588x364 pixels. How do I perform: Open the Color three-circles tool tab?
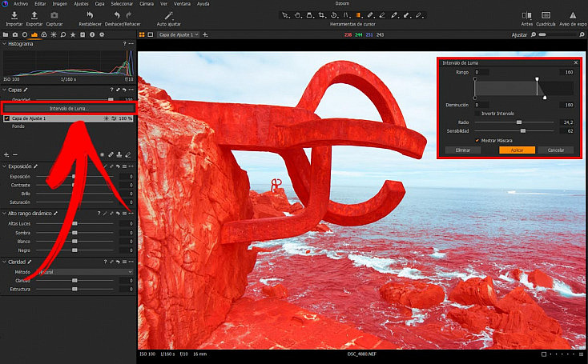pyautogui.click(x=44, y=34)
